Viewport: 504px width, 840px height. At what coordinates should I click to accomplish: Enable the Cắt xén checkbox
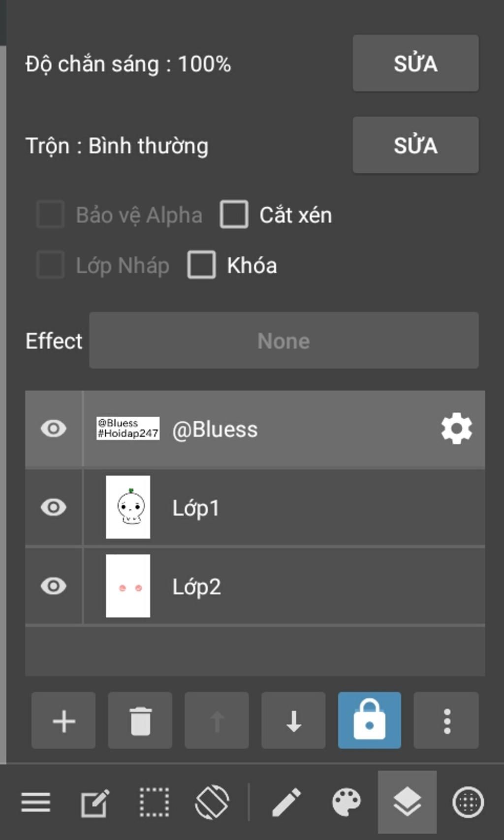[234, 215]
